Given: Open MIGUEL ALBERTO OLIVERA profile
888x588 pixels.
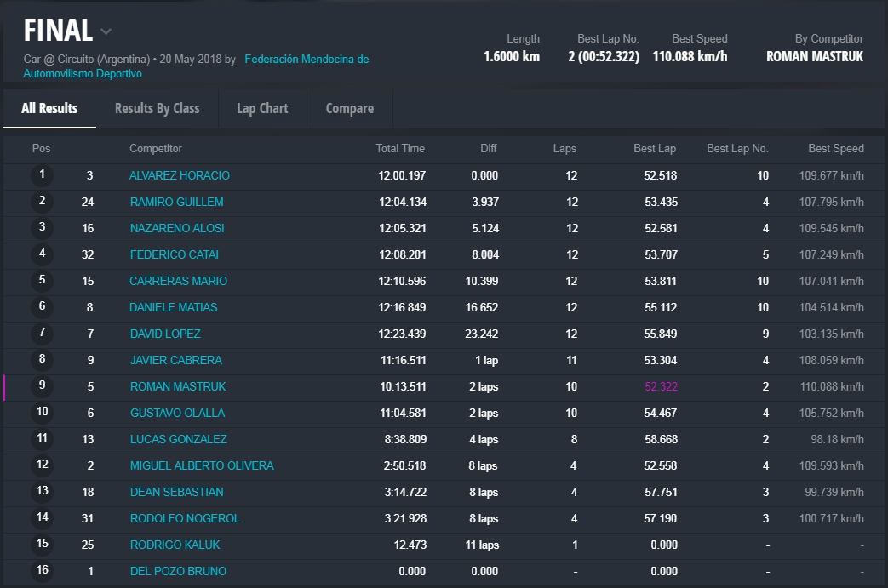Looking at the screenshot, I should 202,466.
